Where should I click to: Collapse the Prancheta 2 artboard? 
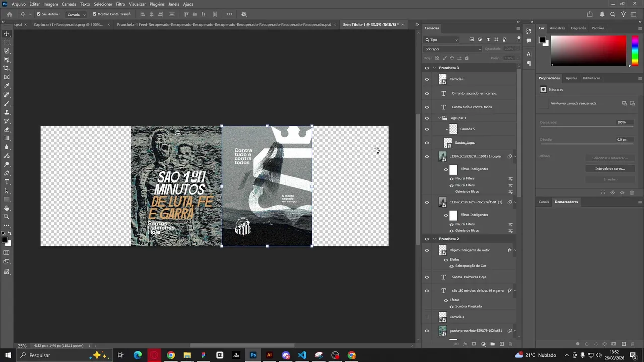pos(434,239)
